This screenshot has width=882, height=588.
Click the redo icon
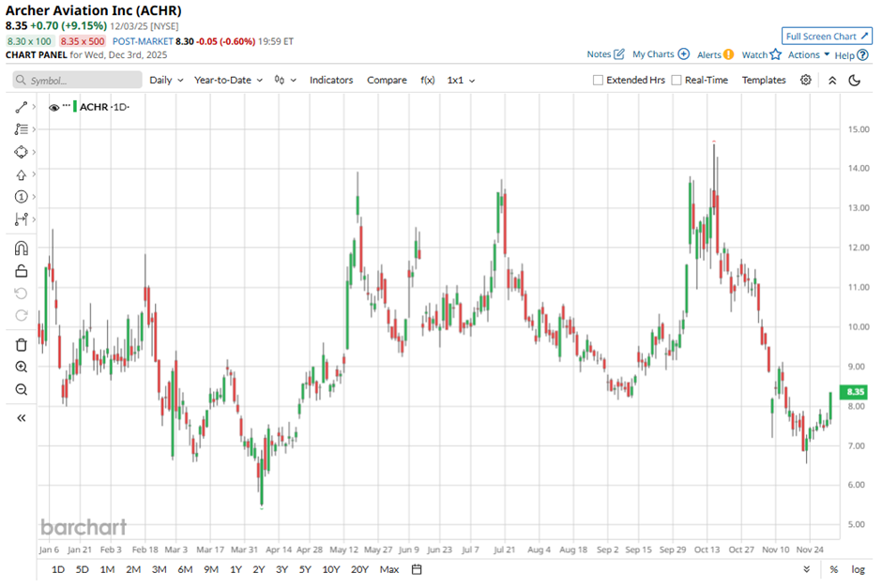tap(22, 315)
